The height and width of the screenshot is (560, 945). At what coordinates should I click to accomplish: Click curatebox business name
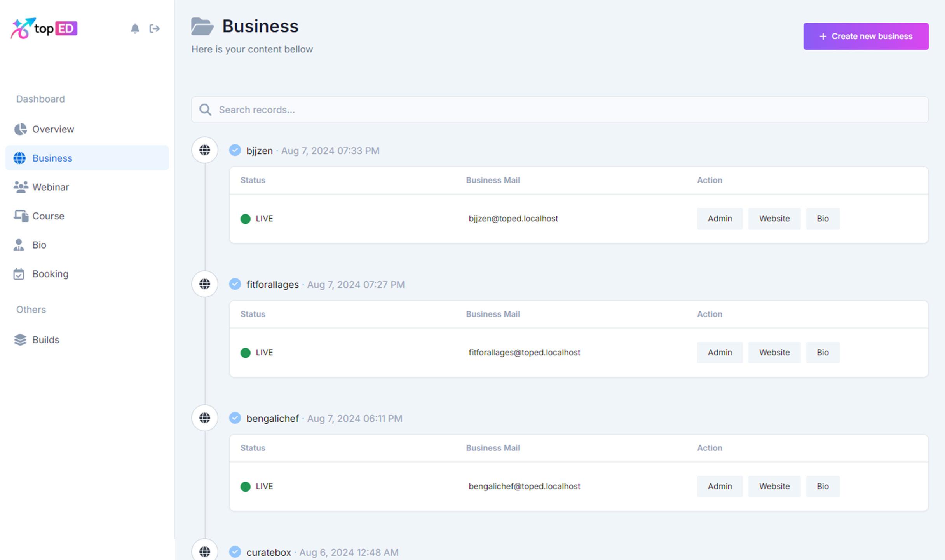269,552
